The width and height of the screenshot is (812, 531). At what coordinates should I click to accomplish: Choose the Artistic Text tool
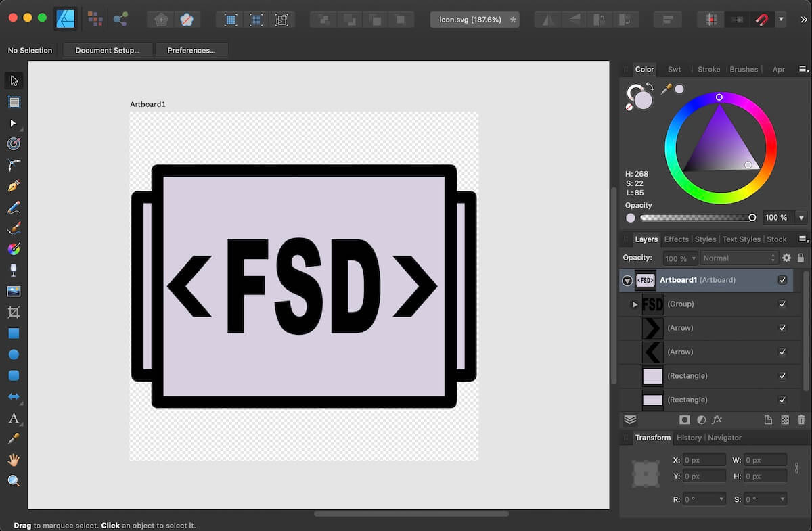tap(12, 419)
